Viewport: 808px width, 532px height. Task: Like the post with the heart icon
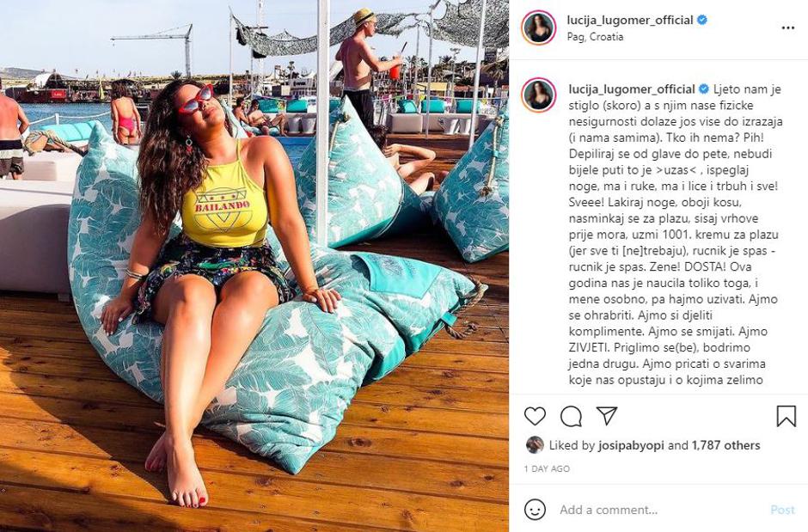(x=535, y=416)
